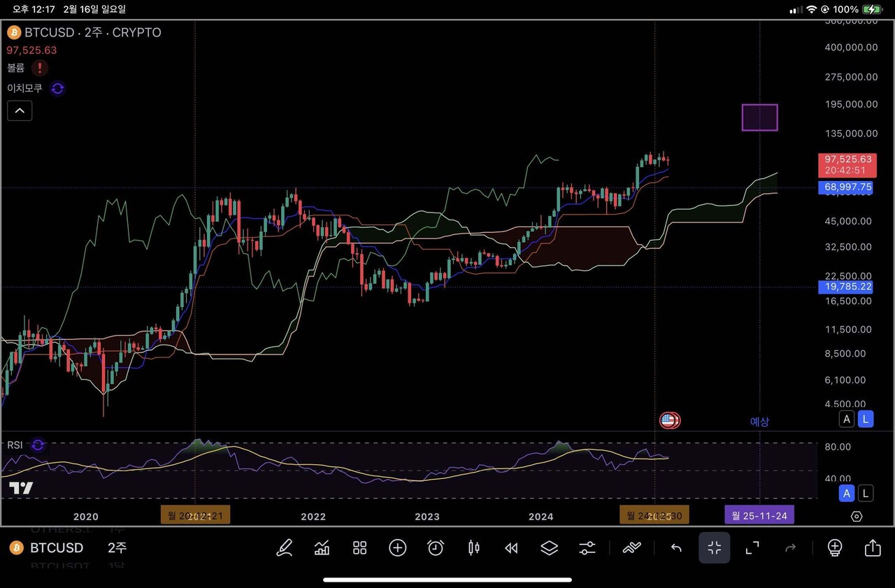Exit fullscreen with the collapse button
Image resolution: width=895 pixels, height=588 pixels.
pos(714,548)
